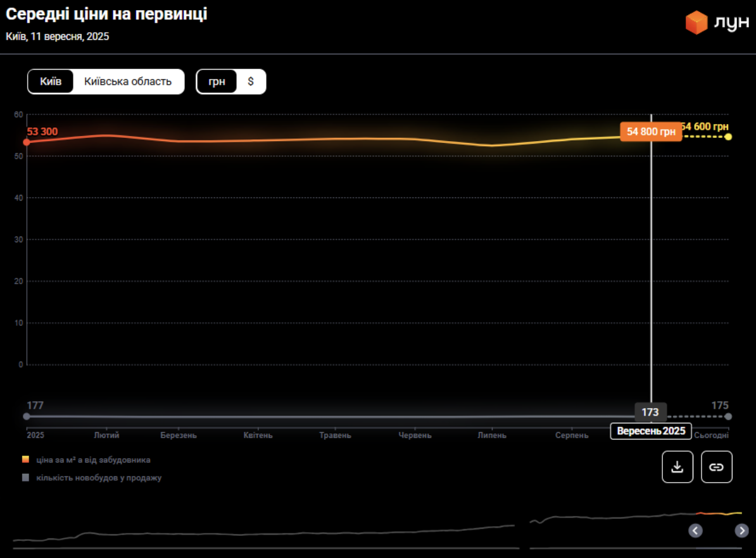756x558 pixels.
Task: Click the 173 new-buildings count marker
Action: pos(650,412)
